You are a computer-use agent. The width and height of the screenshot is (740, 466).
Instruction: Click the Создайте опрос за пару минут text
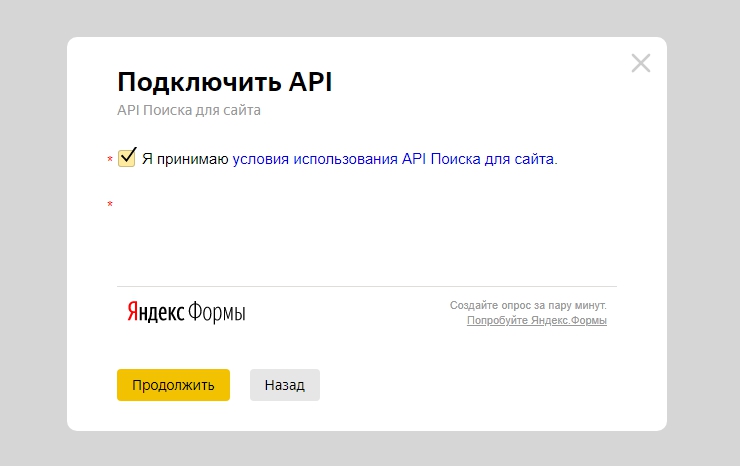[528, 305]
